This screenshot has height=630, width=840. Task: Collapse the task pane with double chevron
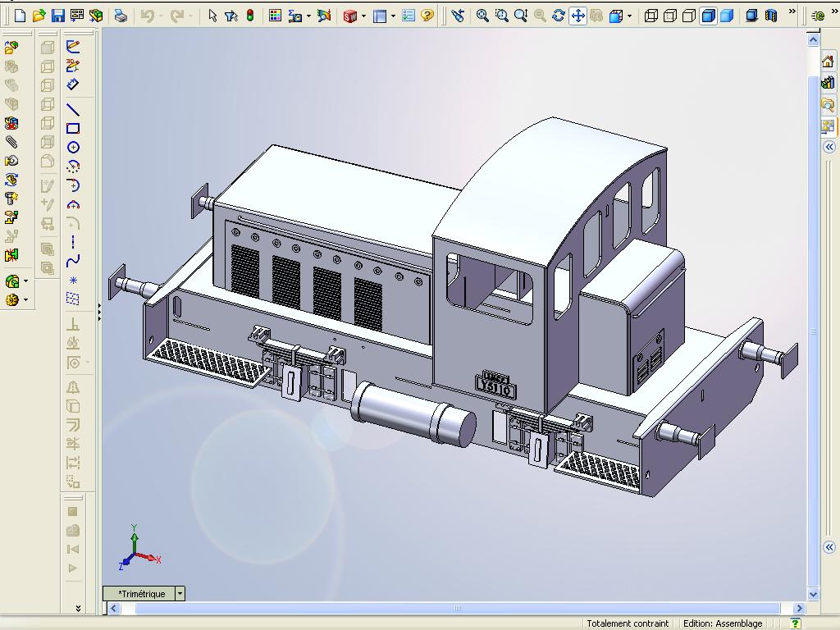tap(829, 147)
